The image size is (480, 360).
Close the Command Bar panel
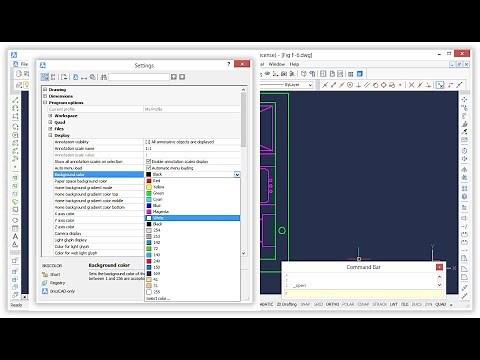coord(440,267)
